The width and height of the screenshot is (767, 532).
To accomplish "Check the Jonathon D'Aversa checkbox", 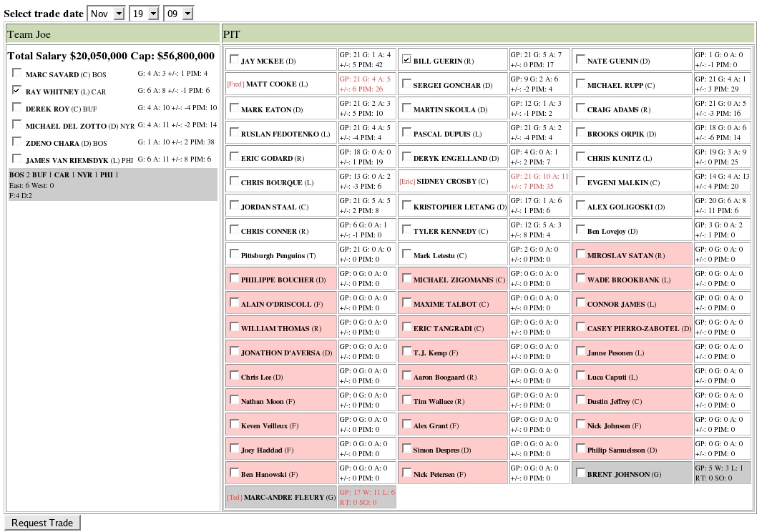I will coord(234,351).
